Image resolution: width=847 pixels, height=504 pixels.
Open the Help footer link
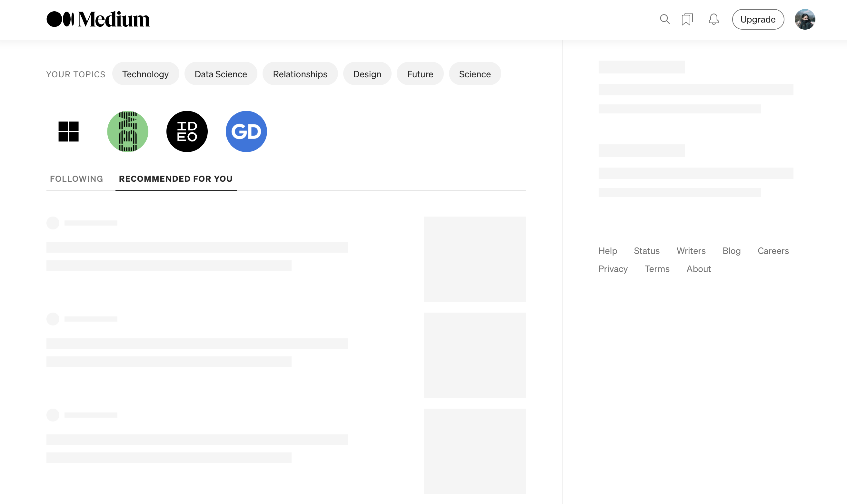point(607,251)
